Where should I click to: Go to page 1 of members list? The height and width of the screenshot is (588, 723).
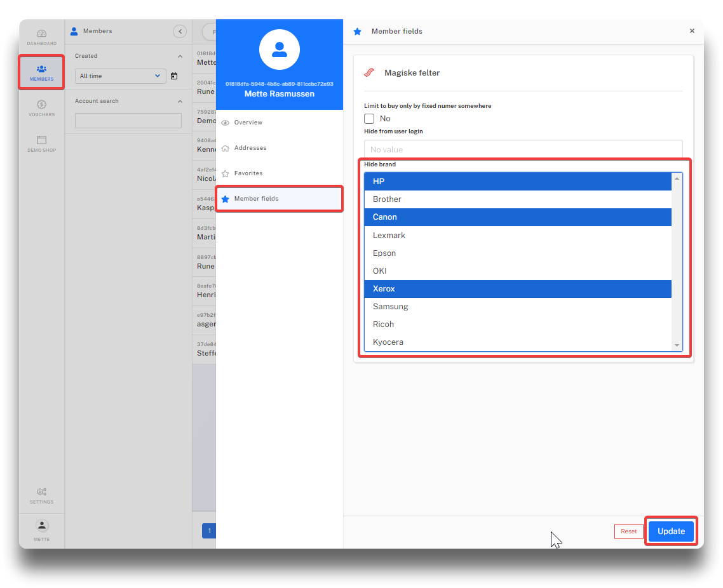pyautogui.click(x=209, y=531)
